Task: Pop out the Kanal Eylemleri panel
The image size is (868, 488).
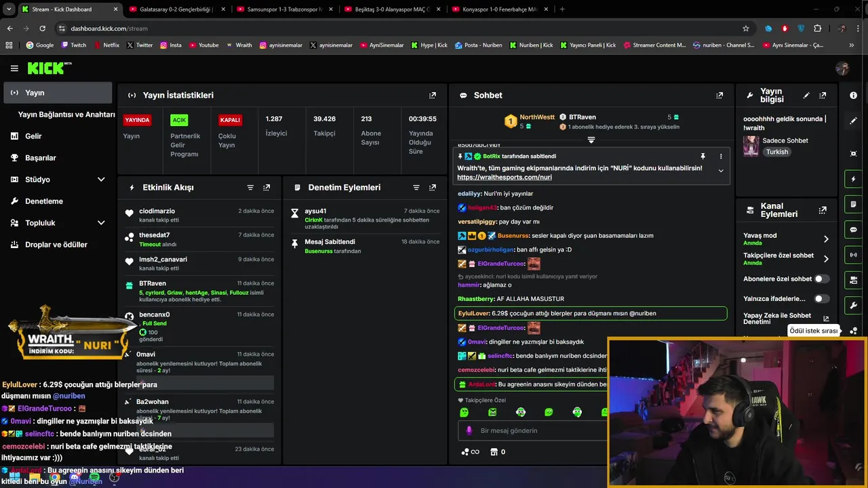Action: [823, 210]
